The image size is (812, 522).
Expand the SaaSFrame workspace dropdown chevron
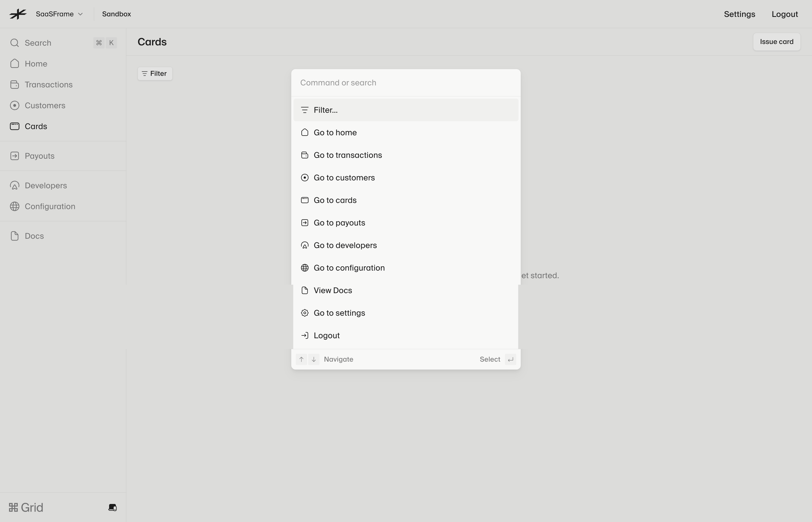pos(80,14)
